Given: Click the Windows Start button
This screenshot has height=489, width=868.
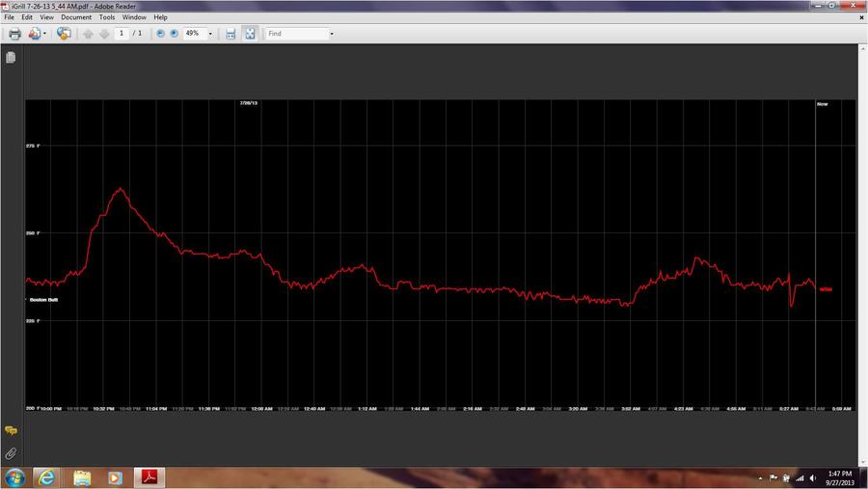Looking at the screenshot, I should [15, 477].
